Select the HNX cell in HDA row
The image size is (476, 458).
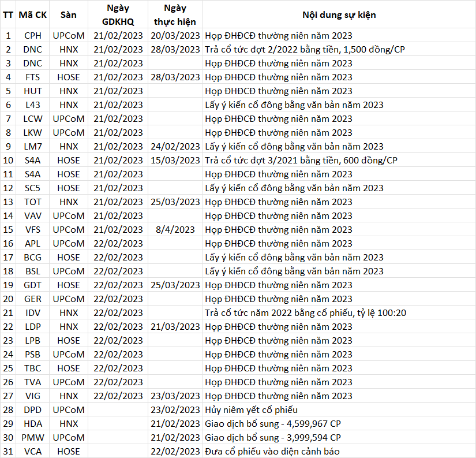pyautogui.click(x=68, y=424)
